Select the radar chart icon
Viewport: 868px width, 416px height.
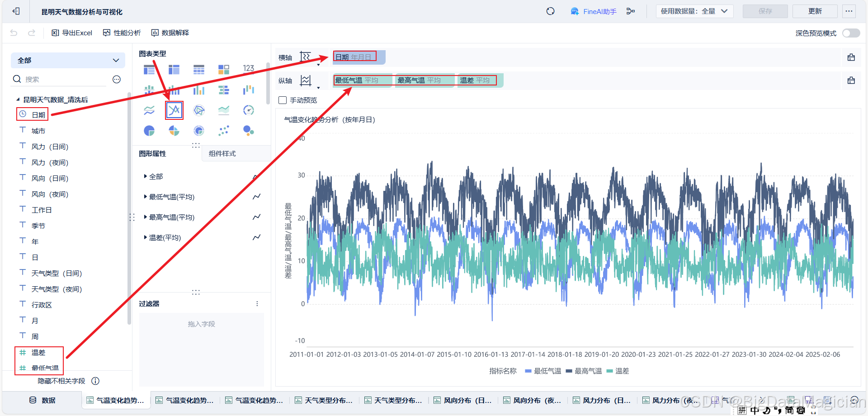(x=199, y=110)
